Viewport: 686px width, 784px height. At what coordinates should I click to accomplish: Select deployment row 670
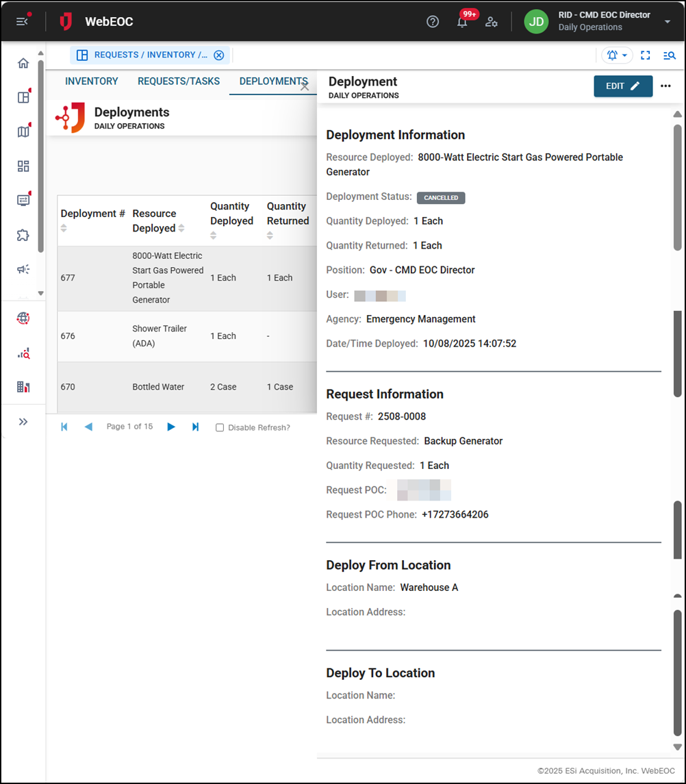[x=188, y=387]
